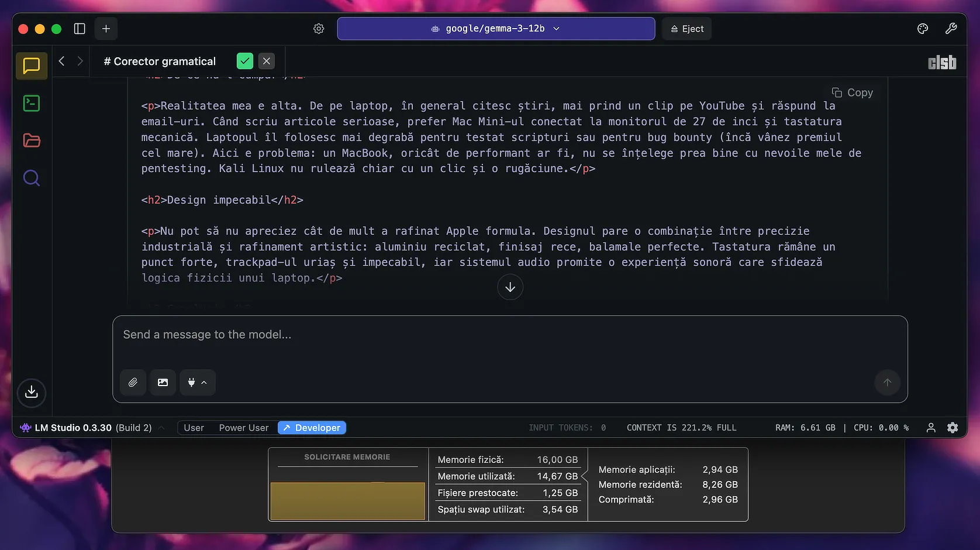Screen dimensions: 980x550
Task: Copy the code block content
Action: pyautogui.click(x=852, y=92)
